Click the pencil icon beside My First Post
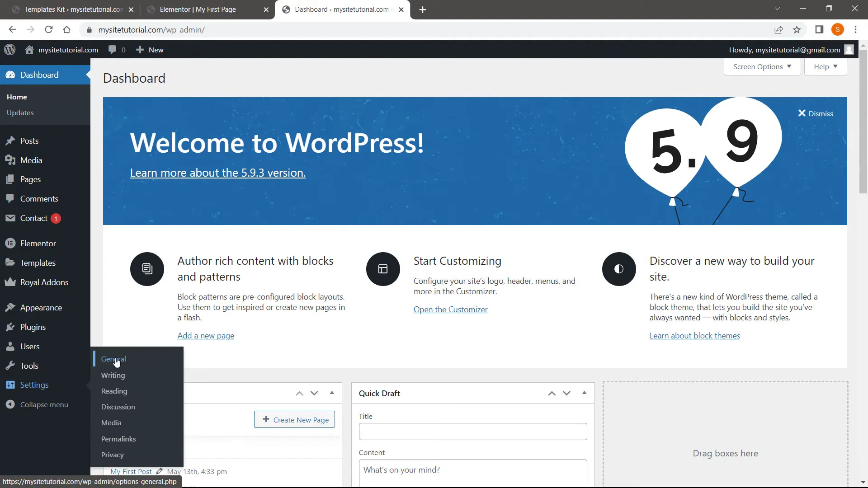Screen dimensions: 868x488 point(159,471)
